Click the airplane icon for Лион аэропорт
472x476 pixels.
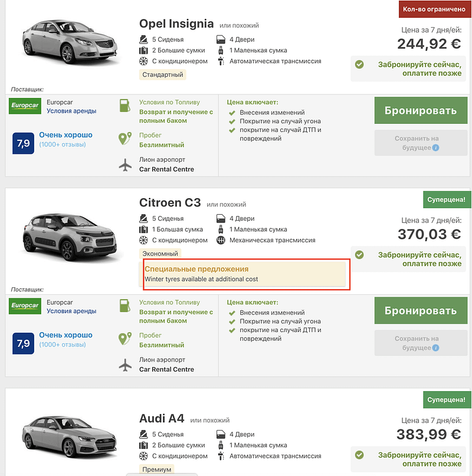[x=124, y=165]
